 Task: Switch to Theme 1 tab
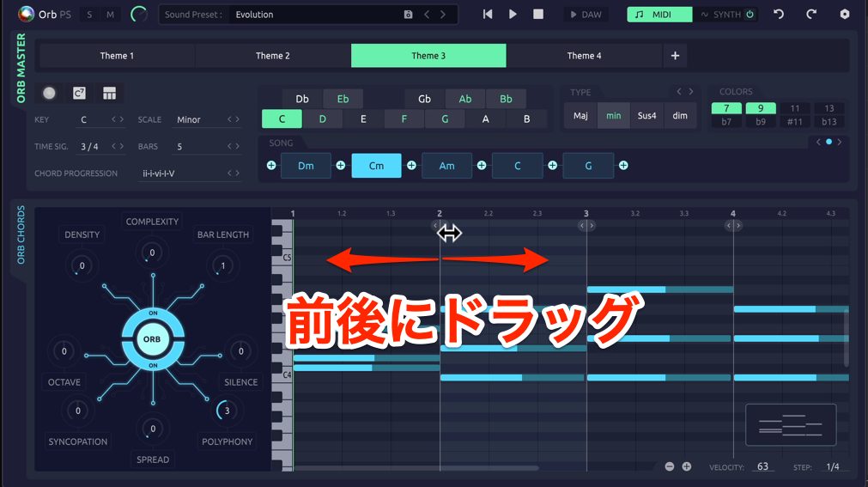117,56
